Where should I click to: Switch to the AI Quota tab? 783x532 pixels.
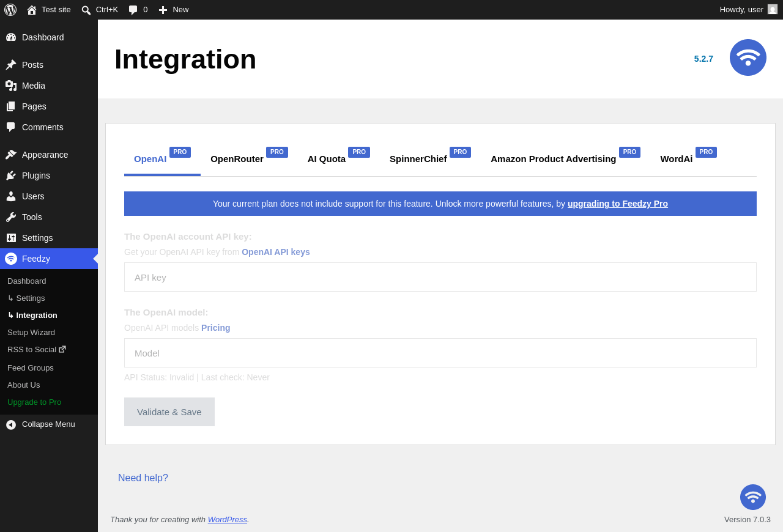click(327, 159)
